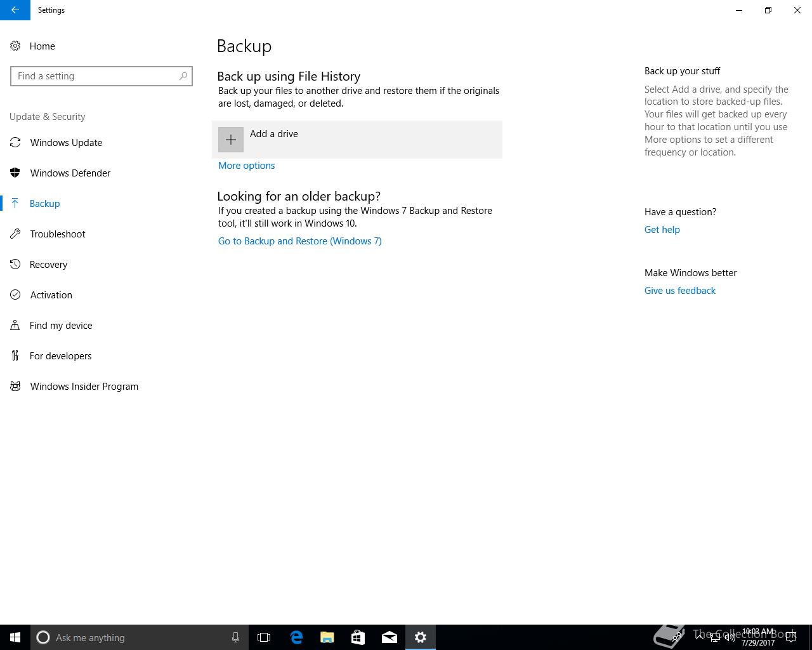Click the Make Windows better text
The image size is (812, 650).
pos(691,273)
